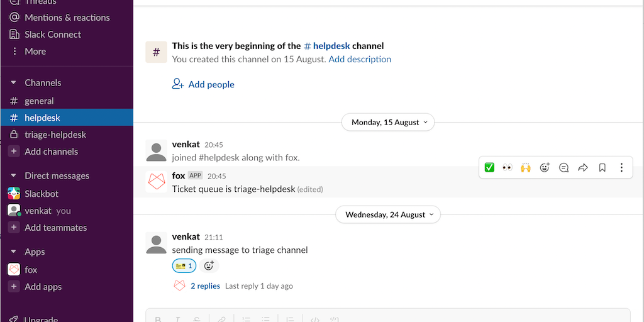Open the triage-helpdesk channel
The height and width of the screenshot is (322, 644).
coord(55,135)
